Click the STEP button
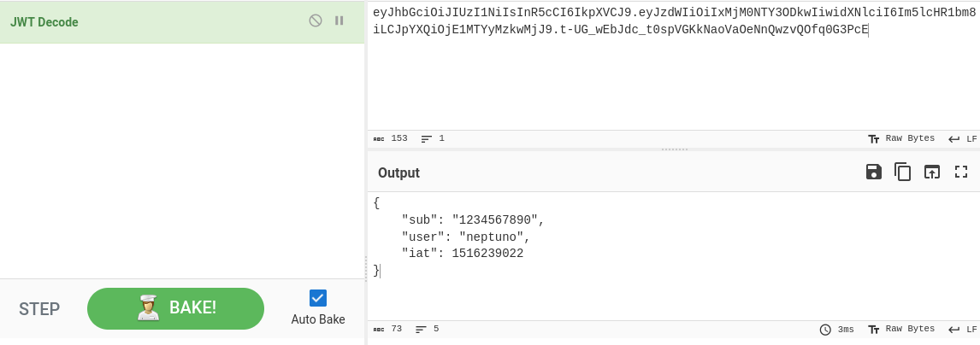 [39, 309]
